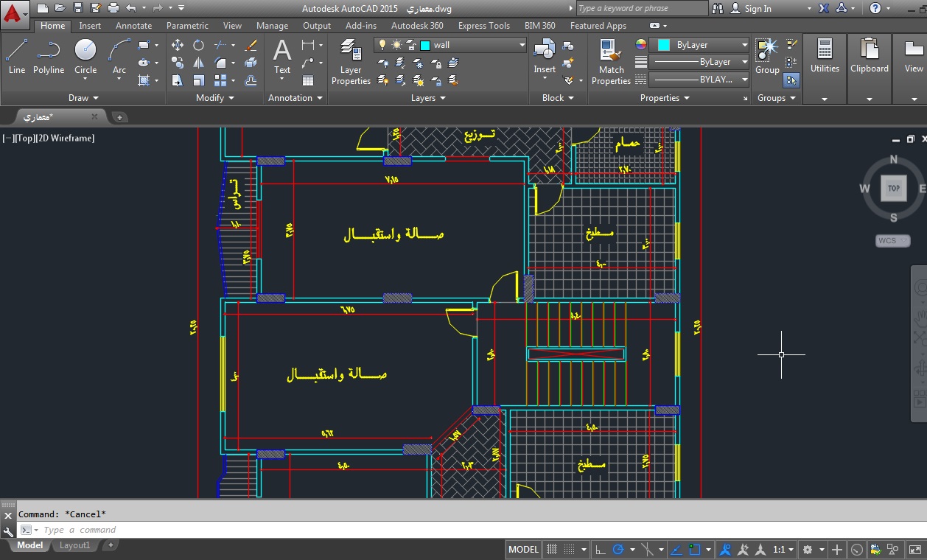Insert a table from Annotation panel

(x=308, y=80)
